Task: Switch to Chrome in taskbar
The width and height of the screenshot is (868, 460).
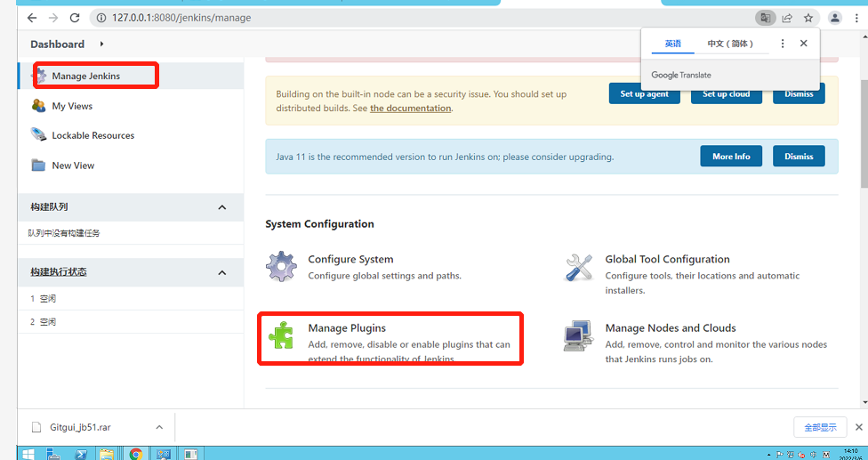Action: click(135, 454)
